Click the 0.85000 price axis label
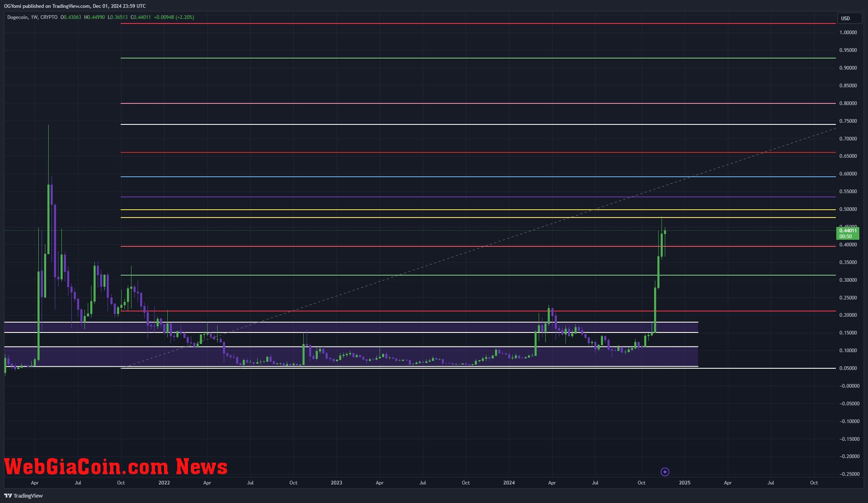This screenshot has width=868, height=503. (x=848, y=86)
